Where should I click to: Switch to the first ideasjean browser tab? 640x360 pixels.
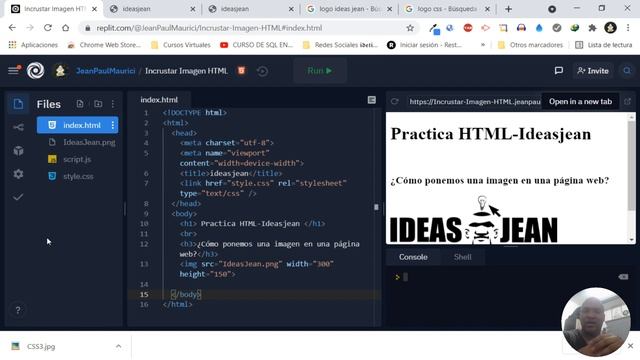click(152, 9)
